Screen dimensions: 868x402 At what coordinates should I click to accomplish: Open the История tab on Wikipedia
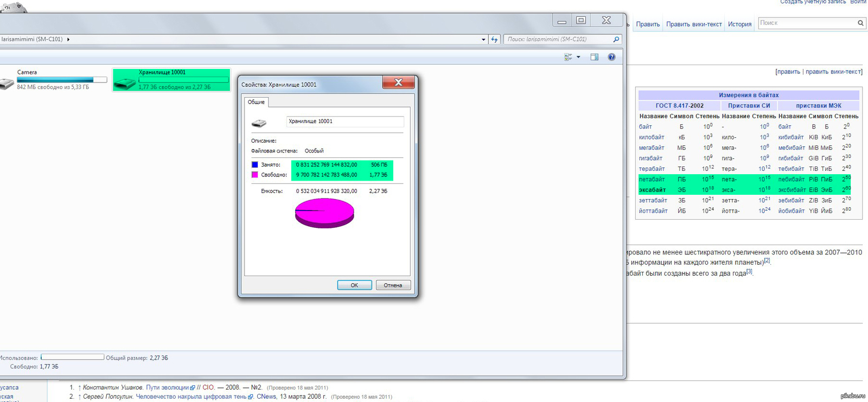[739, 24]
